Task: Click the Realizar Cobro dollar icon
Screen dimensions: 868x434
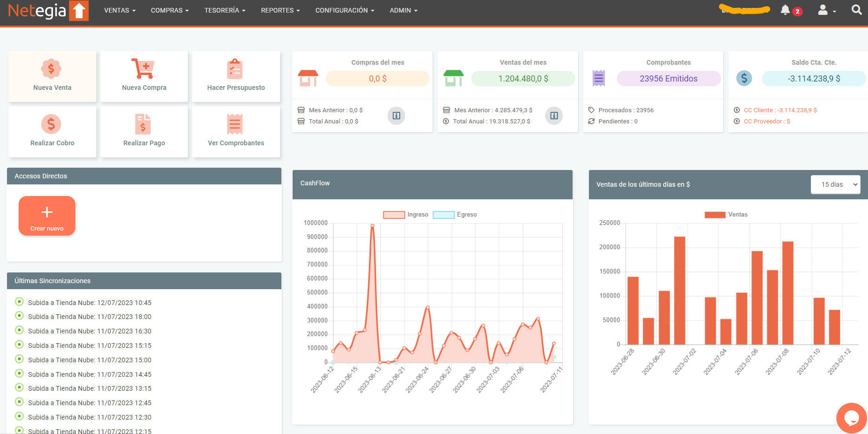Action: click(x=51, y=124)
